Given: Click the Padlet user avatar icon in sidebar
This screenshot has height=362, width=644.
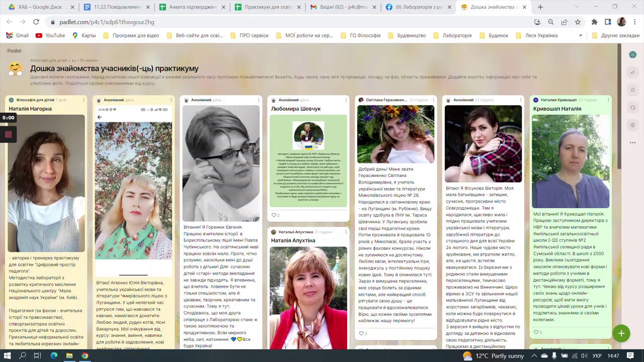Looking at the screenshot, I should pos(633,55).
